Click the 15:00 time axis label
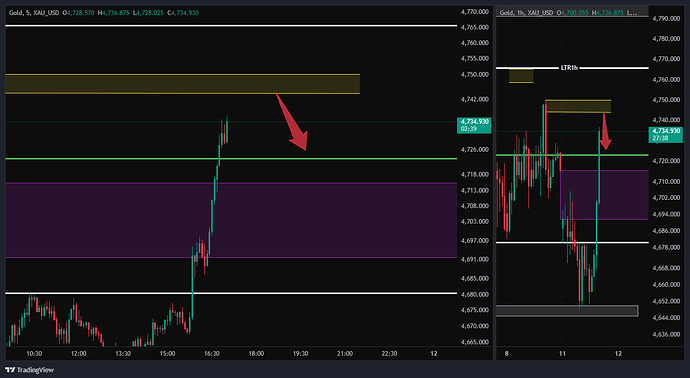Screen dimensions: 690x378 (x=167, y=354)
